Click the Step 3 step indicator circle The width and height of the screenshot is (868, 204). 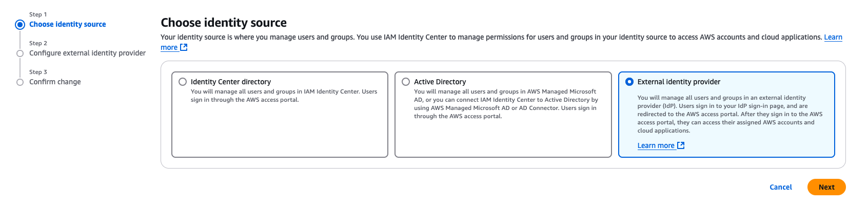click(20, 82)
